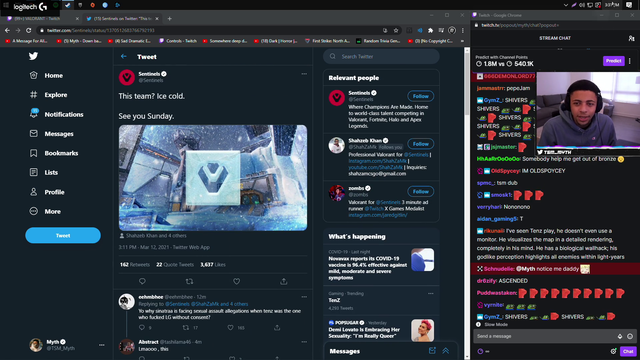Follow zombs in Relevant people
Image resolution: width=640 pixels, height=360 pixels.
pyautogui.click(x=420, y=191)
